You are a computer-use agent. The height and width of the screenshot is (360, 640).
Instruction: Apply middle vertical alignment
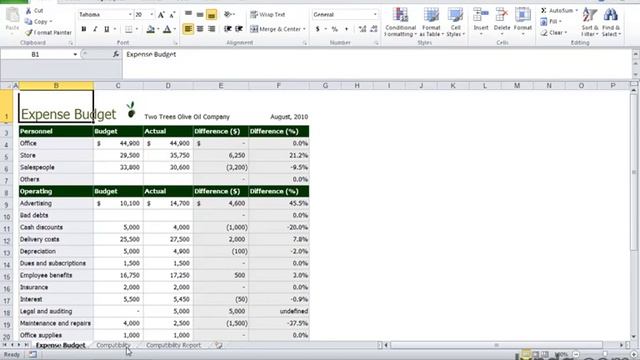[x=200, y=15]
